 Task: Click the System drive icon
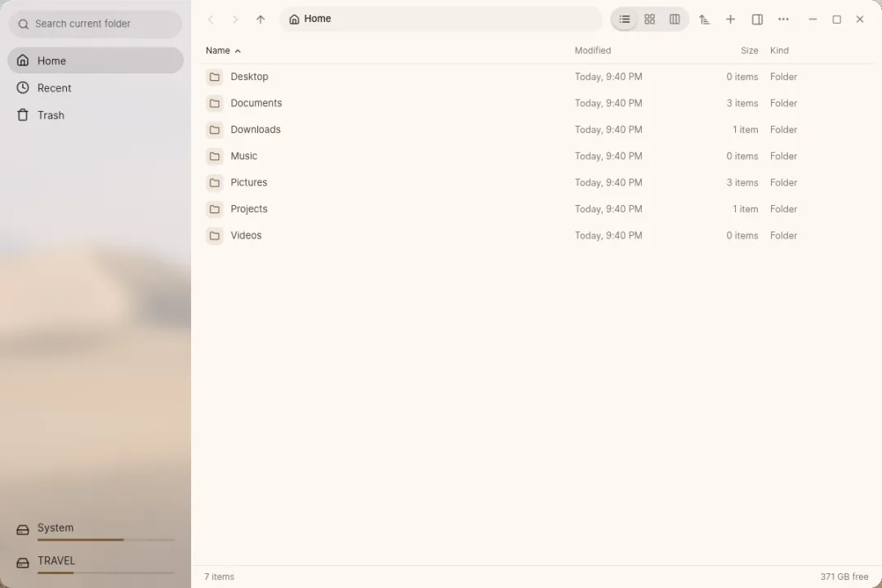(23, 530)
